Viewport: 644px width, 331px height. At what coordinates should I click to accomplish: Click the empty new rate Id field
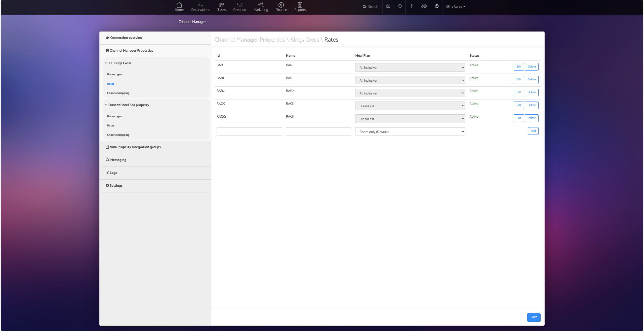249,131
